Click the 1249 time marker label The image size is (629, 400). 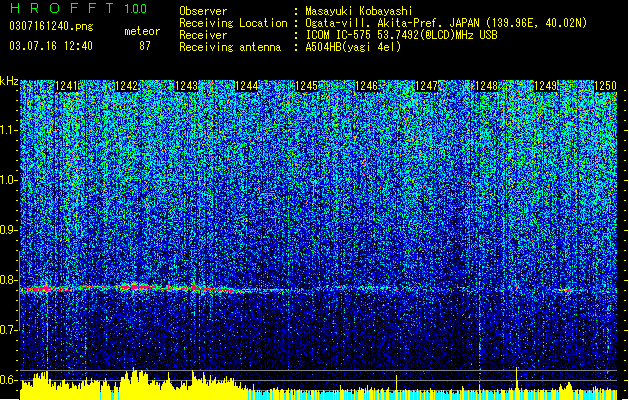coord(546,86)
